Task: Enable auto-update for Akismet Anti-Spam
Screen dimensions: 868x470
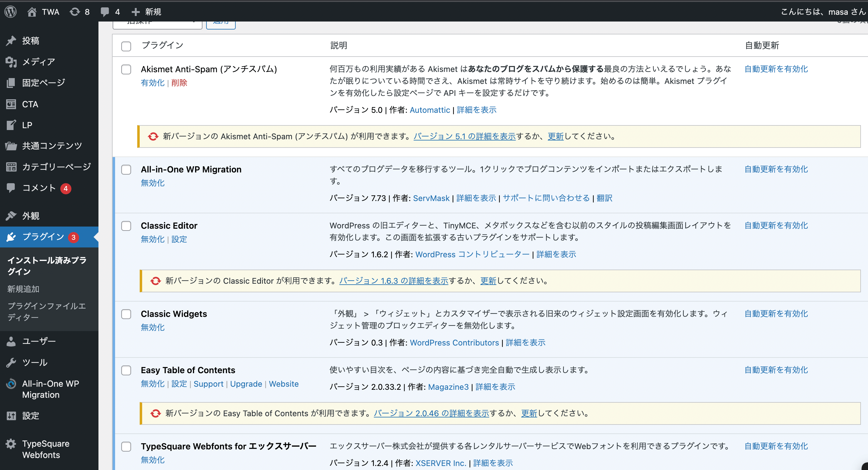Action: 776,69
